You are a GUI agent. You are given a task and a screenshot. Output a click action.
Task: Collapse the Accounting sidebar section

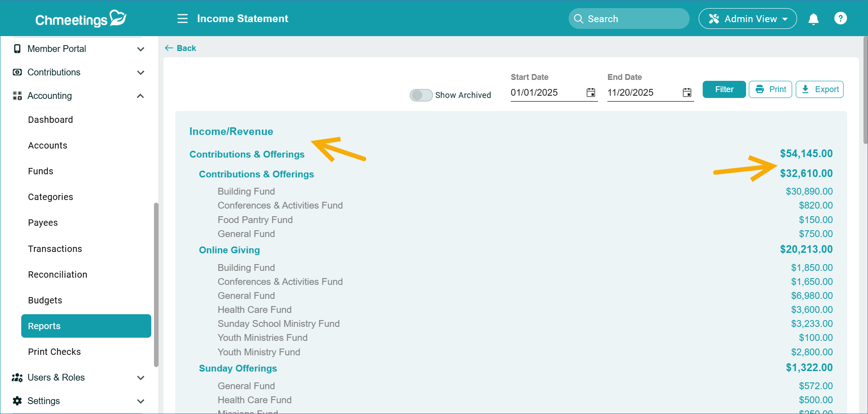coord(140,96)
